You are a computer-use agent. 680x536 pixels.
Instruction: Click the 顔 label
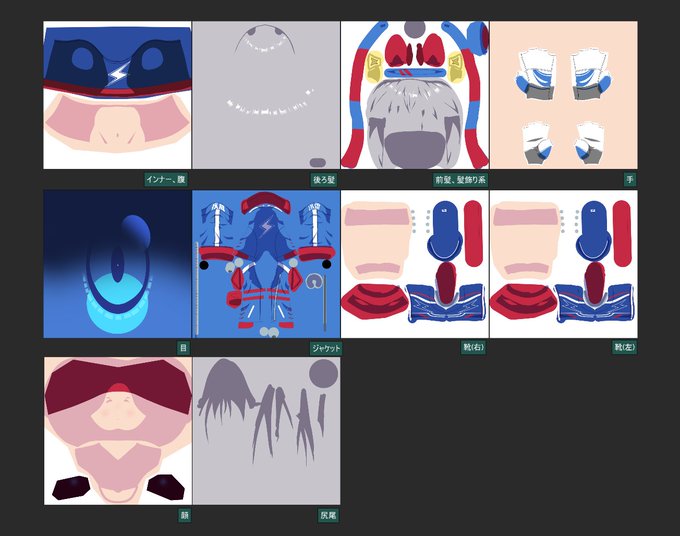(184, 516)
